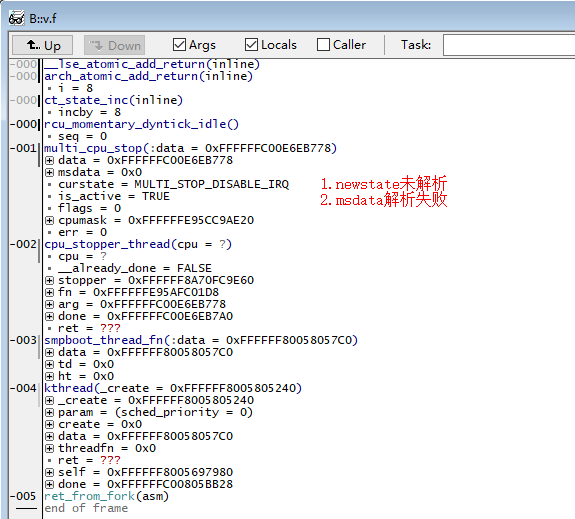Click the 'seq = 0' variable line

coord(83,136)
